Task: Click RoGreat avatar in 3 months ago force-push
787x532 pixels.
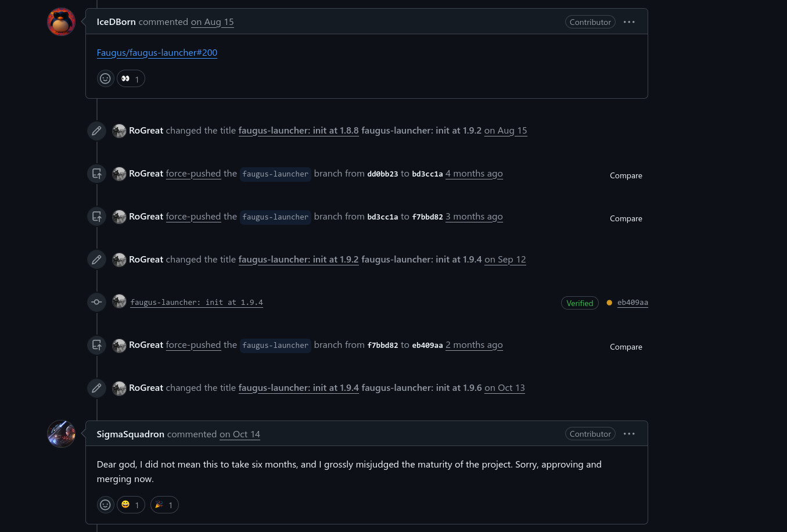Action: [x=119, y=217]
